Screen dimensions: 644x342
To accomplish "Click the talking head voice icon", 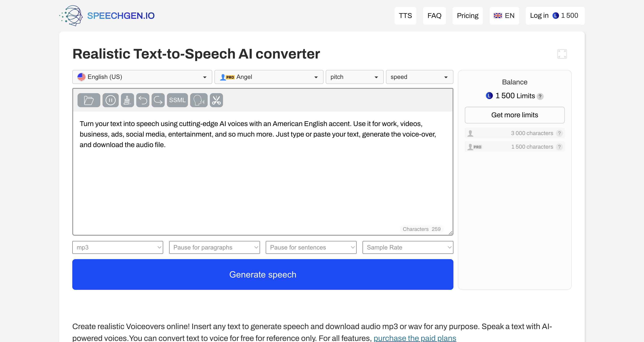I will click(x=199, y=100).
